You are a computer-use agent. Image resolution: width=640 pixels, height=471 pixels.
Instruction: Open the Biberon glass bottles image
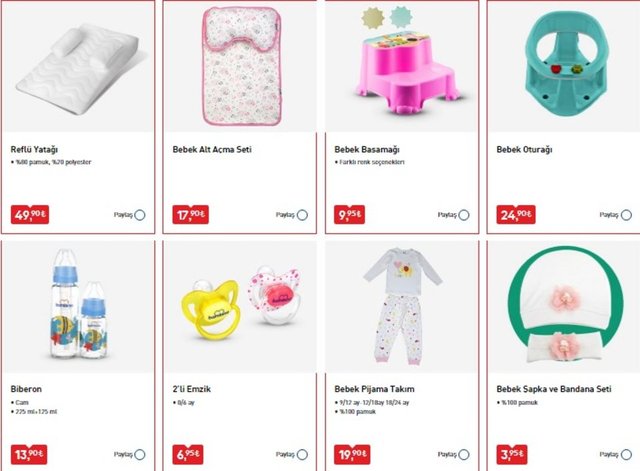pyautogui.click(x=80, y=304)
